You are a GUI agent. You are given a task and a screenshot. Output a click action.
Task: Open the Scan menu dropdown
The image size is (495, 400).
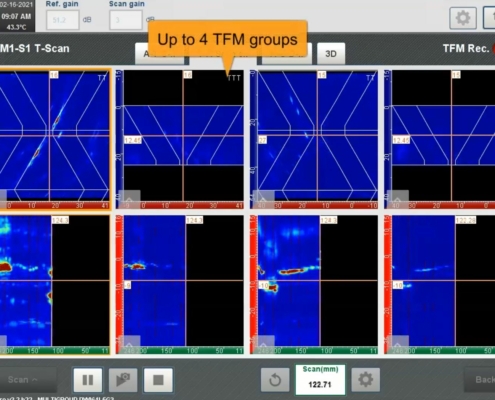[23, 380]
